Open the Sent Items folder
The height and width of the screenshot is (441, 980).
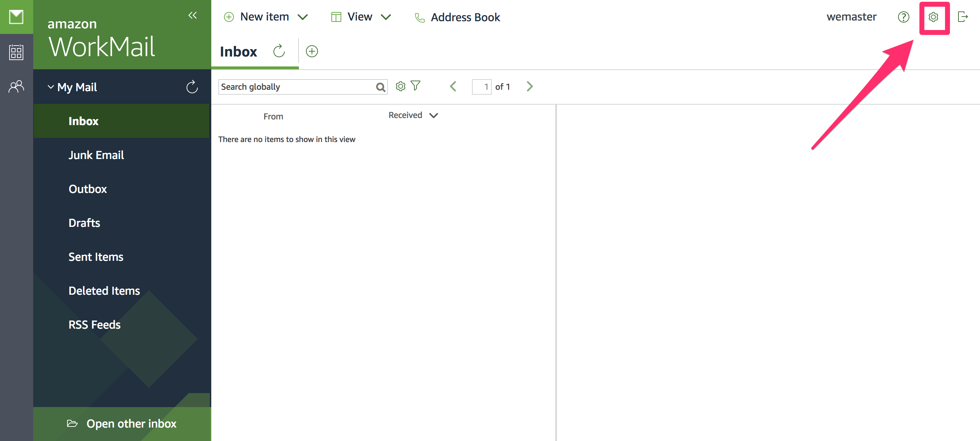pos(96,257)
